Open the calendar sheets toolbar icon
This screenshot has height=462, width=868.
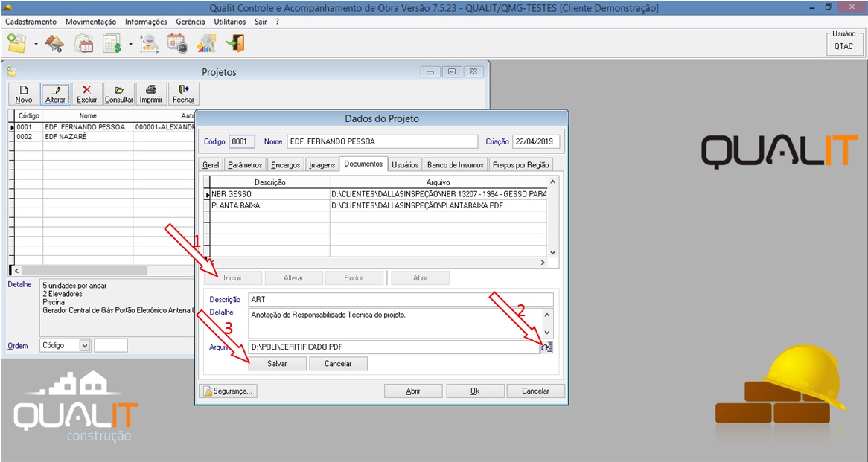pyautogui.click(x=83, y=43)
